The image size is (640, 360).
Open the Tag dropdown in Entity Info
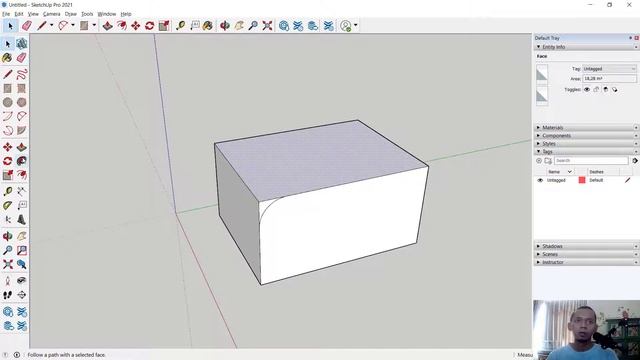609,69
